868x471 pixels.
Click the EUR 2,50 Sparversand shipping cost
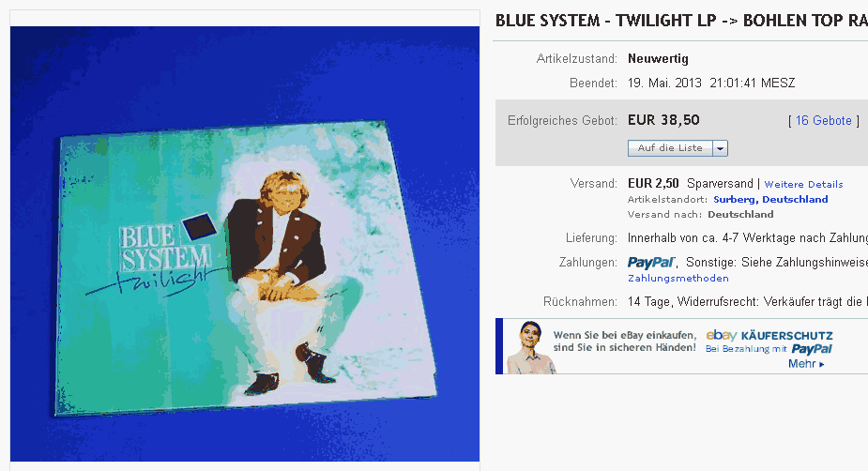(691, 183)
